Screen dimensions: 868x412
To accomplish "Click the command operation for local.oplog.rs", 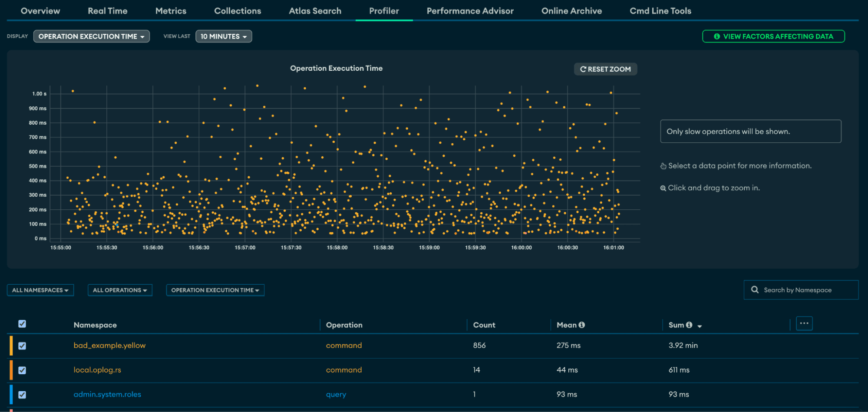I will pyautogui.click(x=344, y=370).
